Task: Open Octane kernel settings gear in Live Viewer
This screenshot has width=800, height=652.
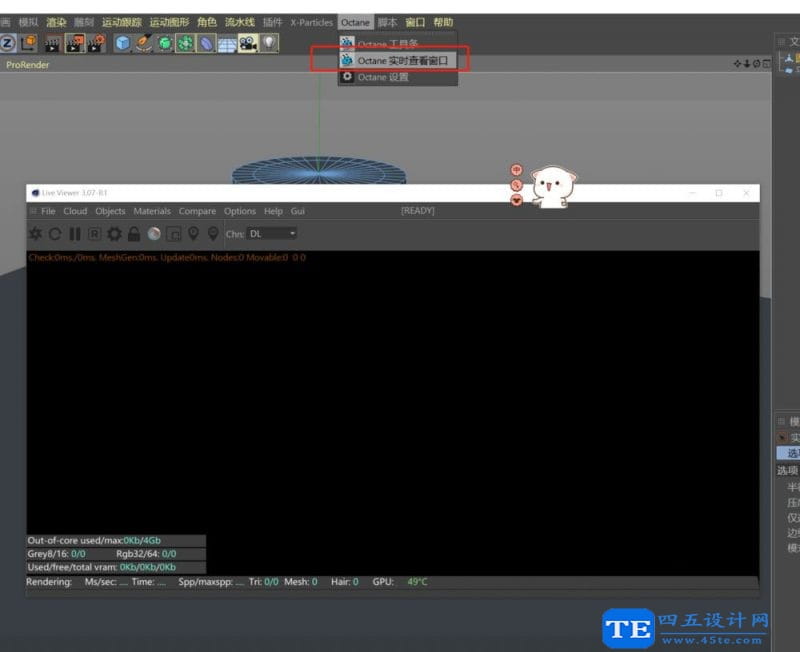Action: pos(113,234)
